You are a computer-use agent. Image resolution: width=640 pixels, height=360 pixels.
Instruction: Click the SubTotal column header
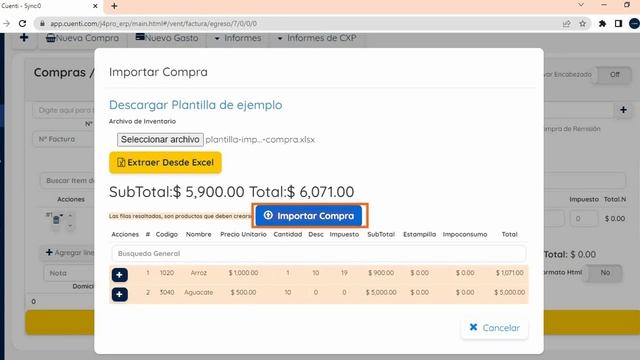click(381, 234)
